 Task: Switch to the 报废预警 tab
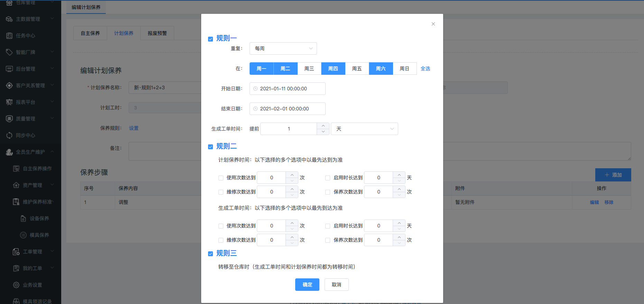pos(157,33)
